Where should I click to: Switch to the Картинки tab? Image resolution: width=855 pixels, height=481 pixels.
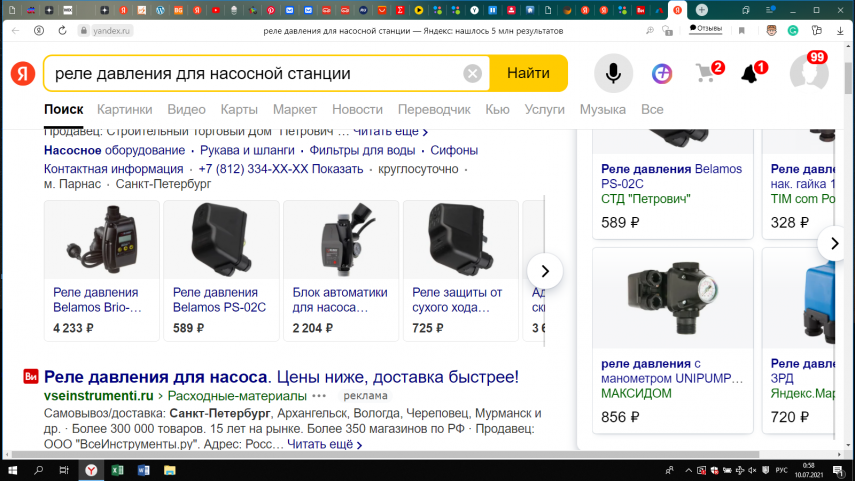124,109
